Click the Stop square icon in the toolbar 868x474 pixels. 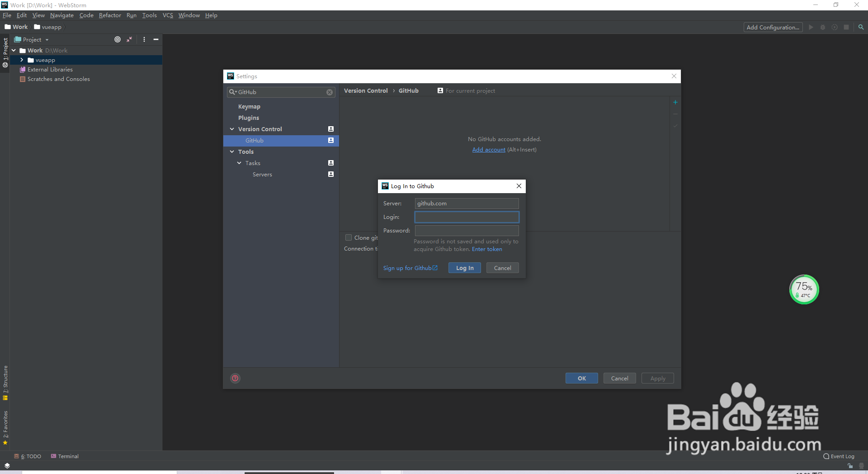pos(846,27)
